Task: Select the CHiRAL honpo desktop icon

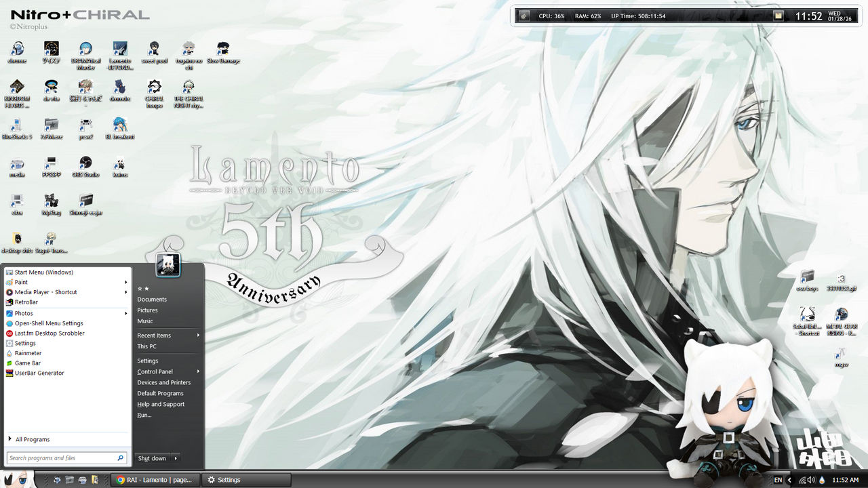Action: pos(155,93)
